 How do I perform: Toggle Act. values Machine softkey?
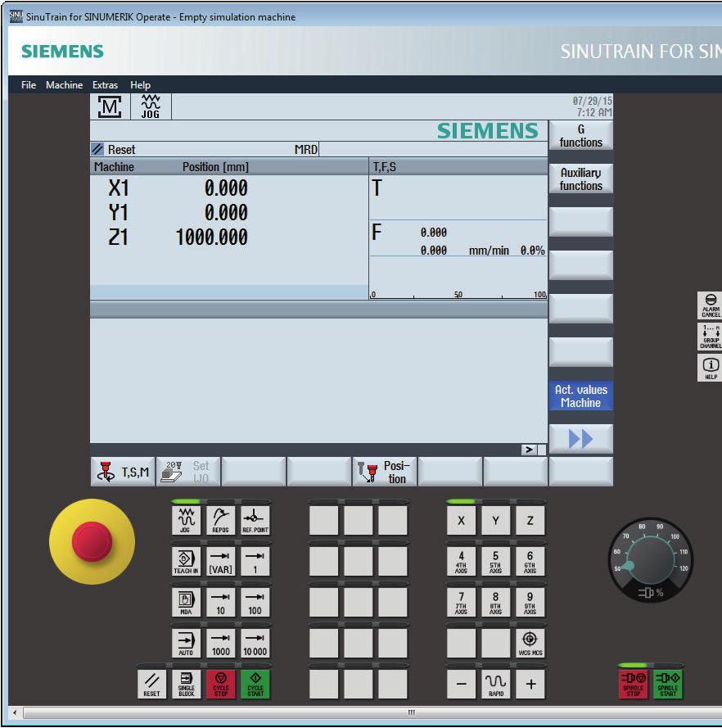point(580,396)
